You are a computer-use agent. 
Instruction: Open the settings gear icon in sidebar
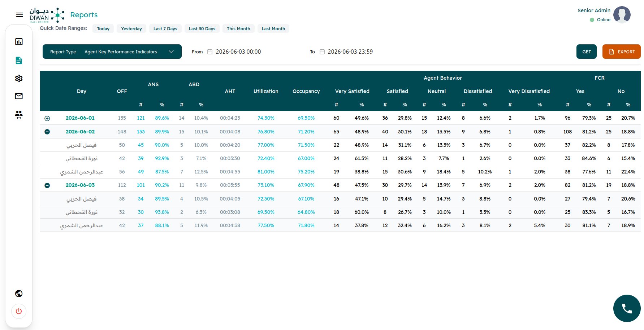click(19, 78)
